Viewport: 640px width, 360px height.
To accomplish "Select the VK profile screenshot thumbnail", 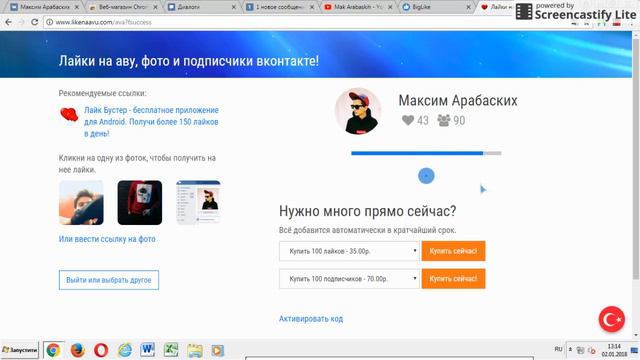I will pyautogui.click(x=198, y=202).
